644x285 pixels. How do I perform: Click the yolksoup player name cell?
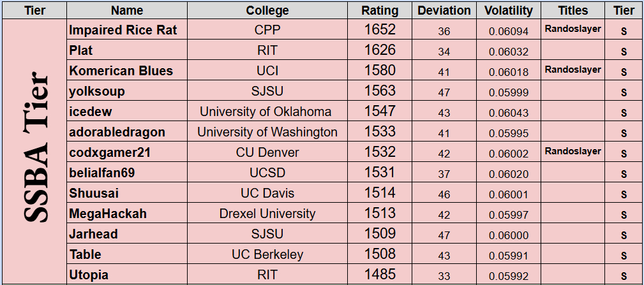pos(97,91)
